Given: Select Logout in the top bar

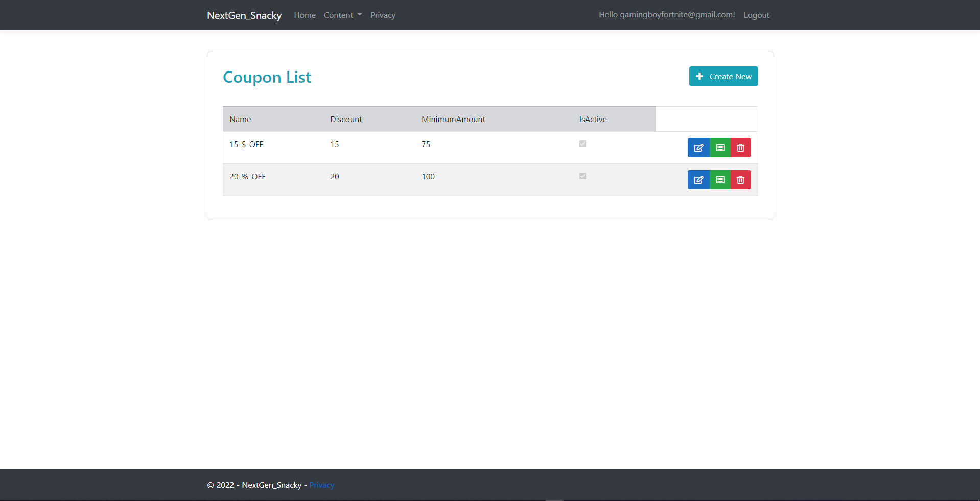Looking at the screenshot, I should [x=756, y=15].
